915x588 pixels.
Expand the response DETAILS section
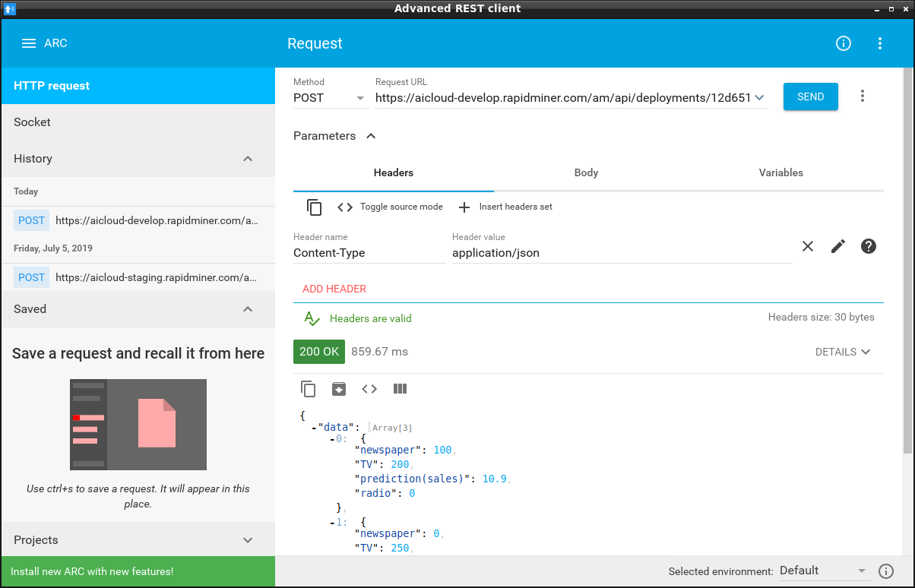[842, 352]
